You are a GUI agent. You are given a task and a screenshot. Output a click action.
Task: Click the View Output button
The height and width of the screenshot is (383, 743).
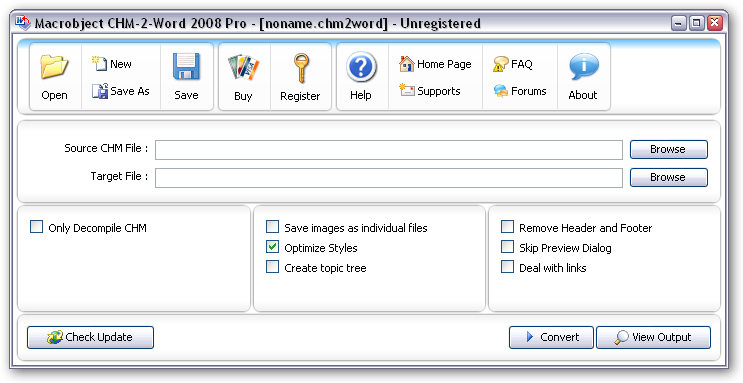(653, 337)
